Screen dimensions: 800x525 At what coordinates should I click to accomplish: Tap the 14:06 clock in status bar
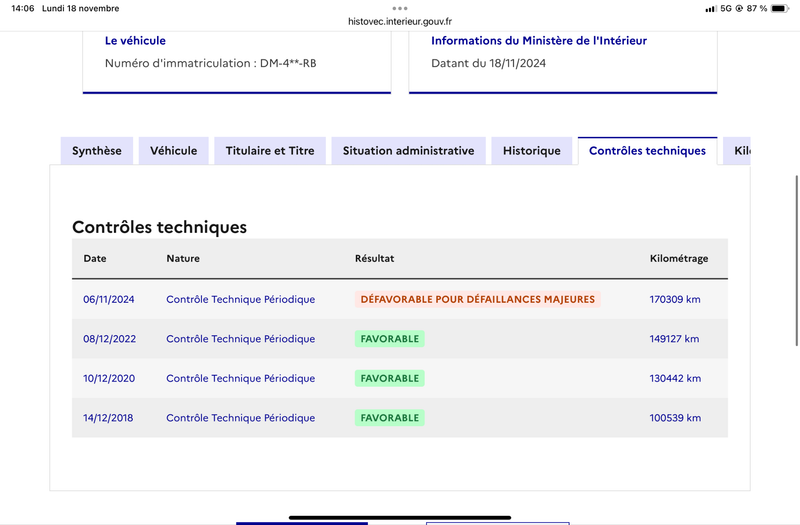(x=22, y=8)
